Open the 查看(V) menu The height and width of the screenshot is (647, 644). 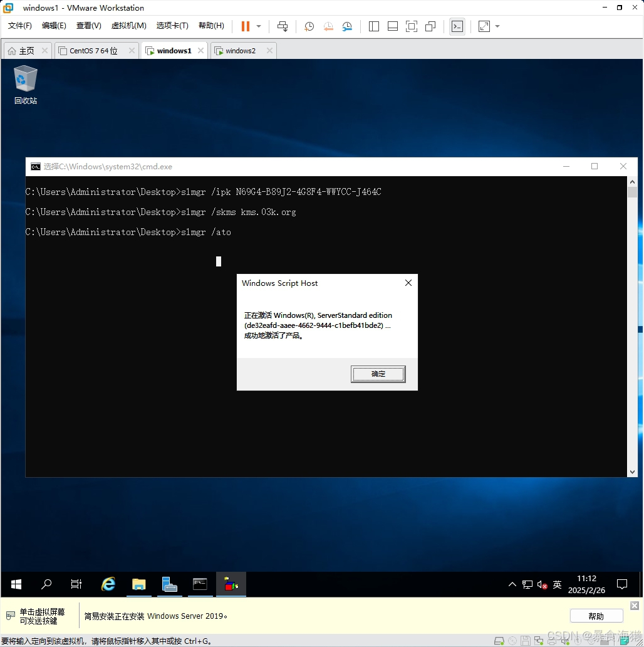pyautogui.click(x=88, y=26)
